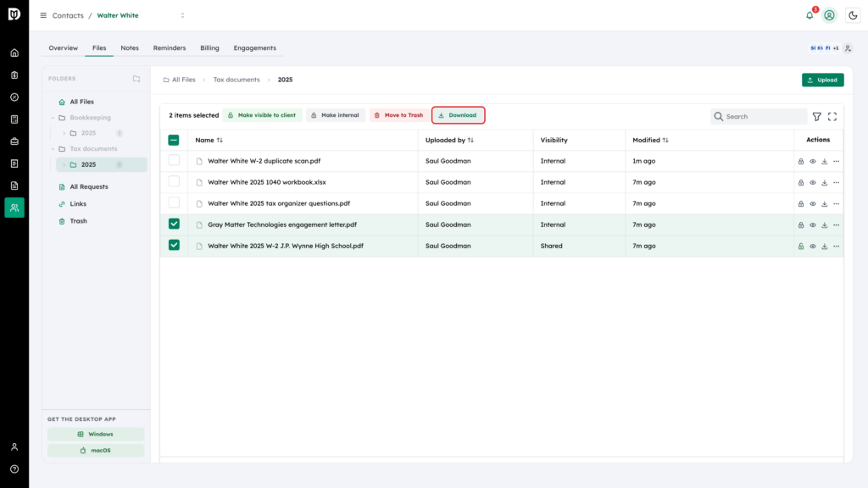Go to All Files breadcrumb
The height and width of the screenshot is (488, 868).
click(180, 80)
